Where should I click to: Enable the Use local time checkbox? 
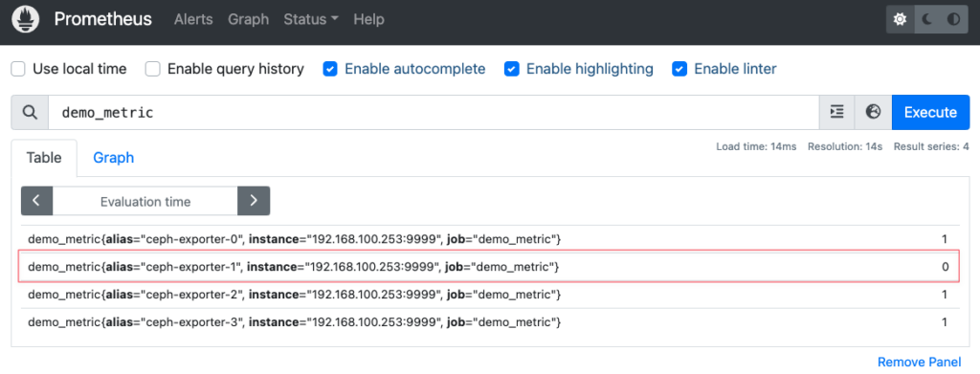pyautogui.click(x=19, y=69)
